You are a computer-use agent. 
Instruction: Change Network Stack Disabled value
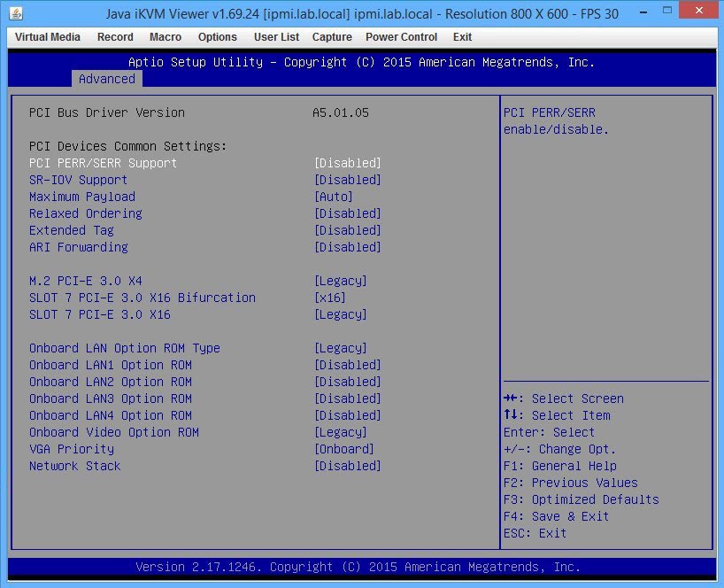348,466
